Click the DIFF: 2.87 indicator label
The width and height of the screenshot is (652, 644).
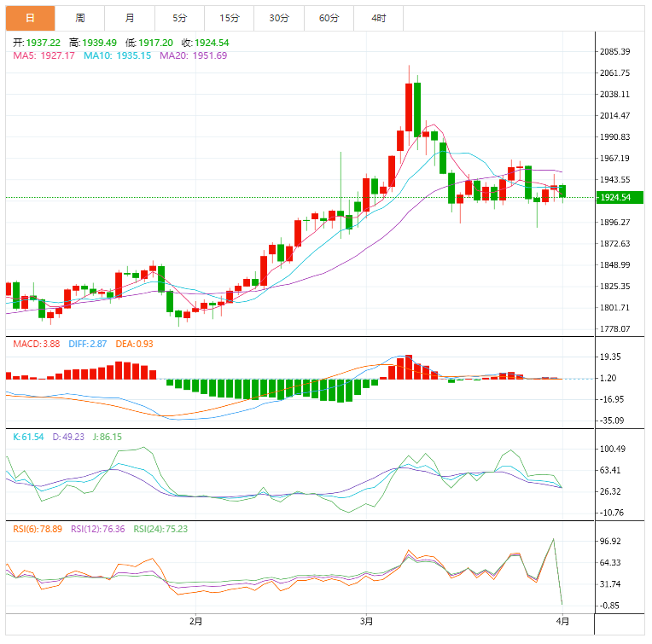click(88, 344)
